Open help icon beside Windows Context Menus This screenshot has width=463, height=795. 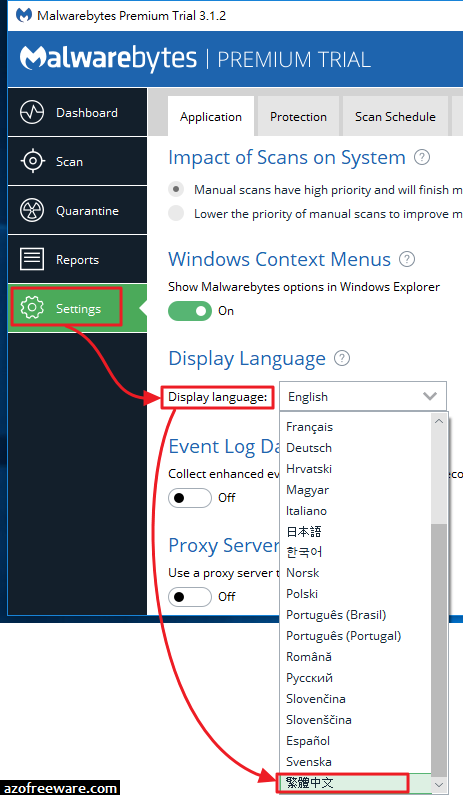click(407, 259)
